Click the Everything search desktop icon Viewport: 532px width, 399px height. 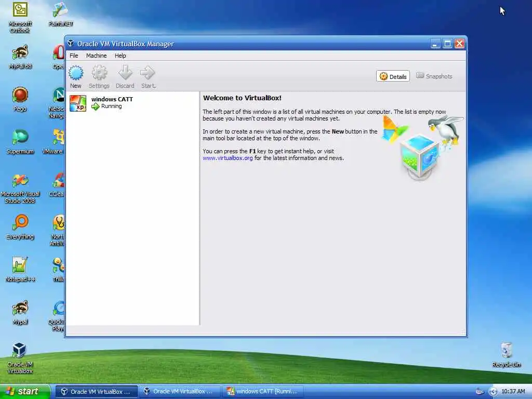click(20, 223)
